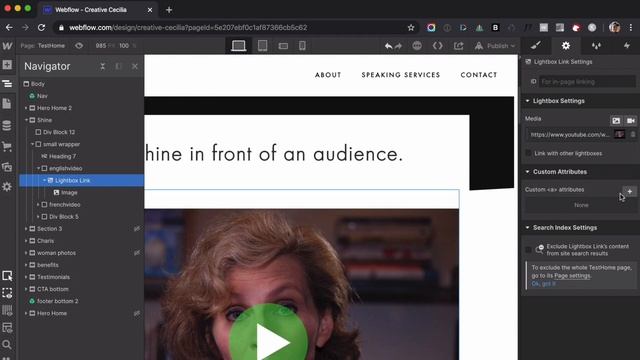This screenshot has height=360, width=640.
Task: Open the Page settings link
Action: pyautogui.click(x=572, y=276)
